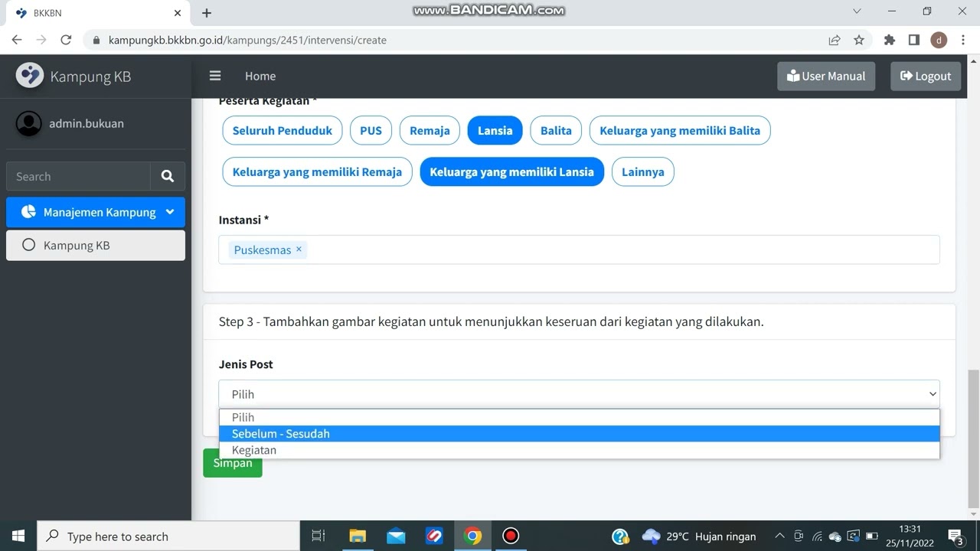This screenshot has height=551, width=980.
Task: Collapse the Jenis Post dropdown
Action: pos(579,394)
